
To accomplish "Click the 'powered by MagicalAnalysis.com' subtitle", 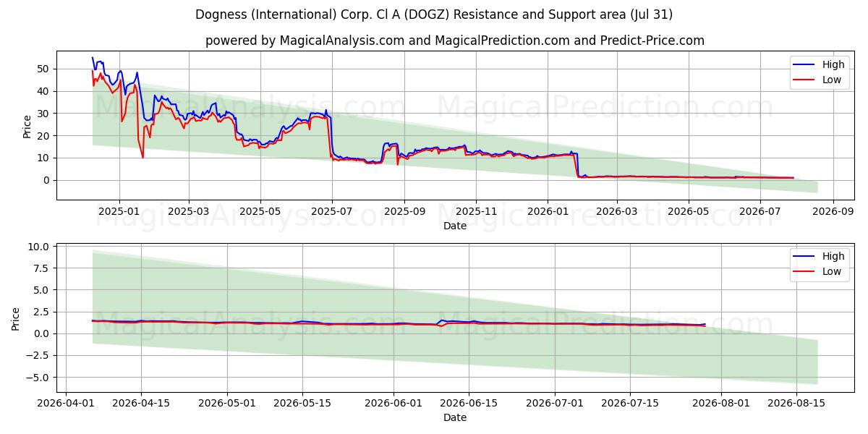I will 455,41.
